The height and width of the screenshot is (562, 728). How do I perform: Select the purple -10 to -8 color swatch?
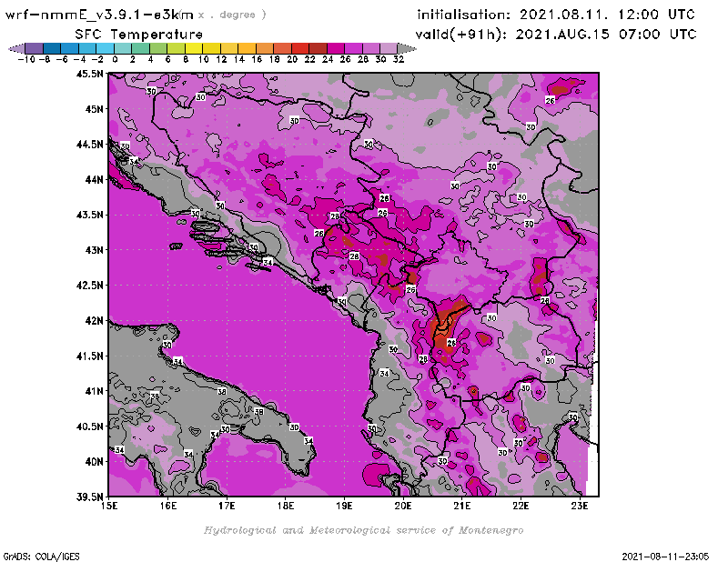coord(33,47)
